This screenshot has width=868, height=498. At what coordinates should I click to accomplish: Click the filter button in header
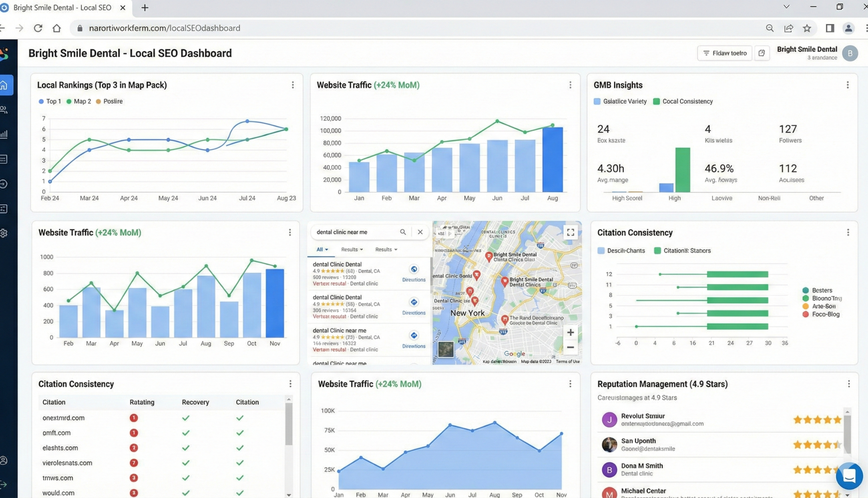[x=724, y=53]
